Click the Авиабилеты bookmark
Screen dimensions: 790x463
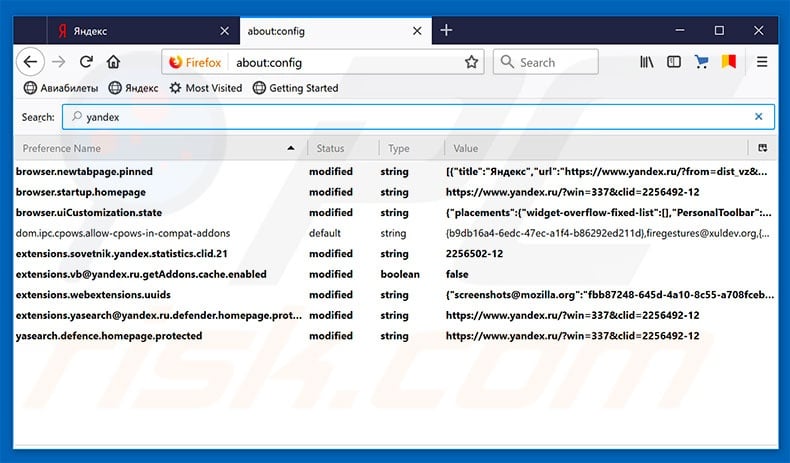(x=59, y=88)
